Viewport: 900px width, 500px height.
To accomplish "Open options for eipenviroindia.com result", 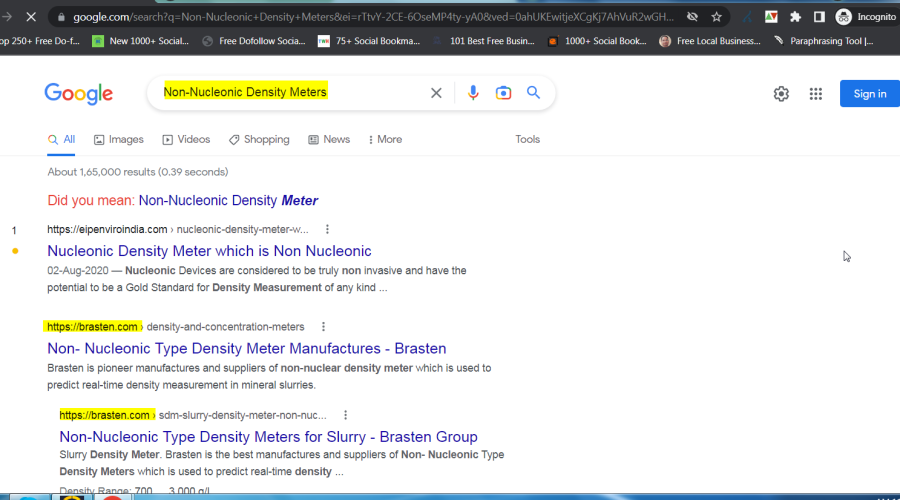I will pos(327,229).
